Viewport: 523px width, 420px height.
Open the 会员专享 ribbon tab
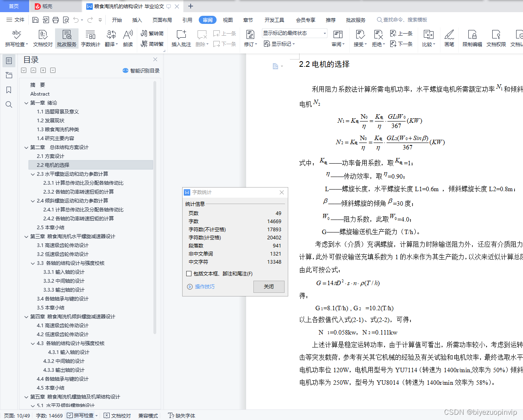click(x=306, y=20)
